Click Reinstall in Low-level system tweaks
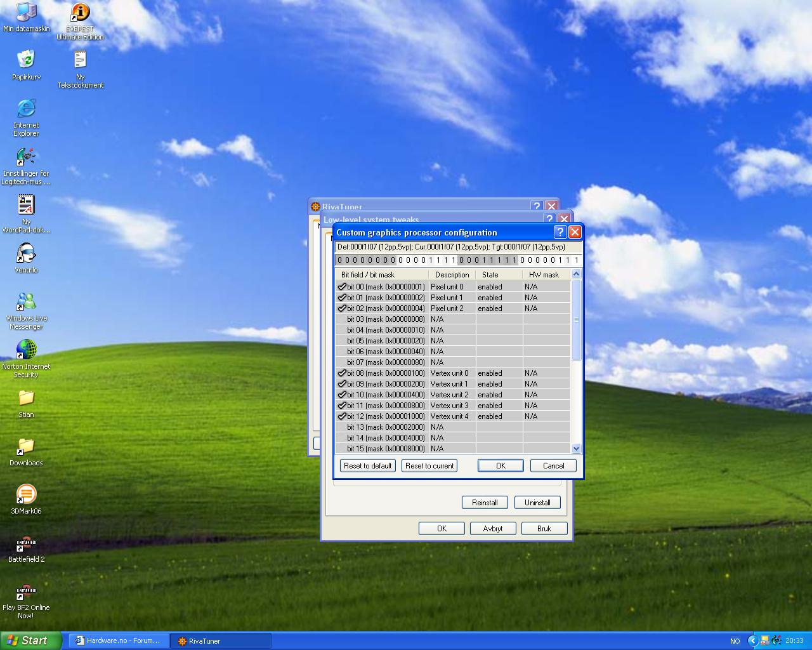The width and height of the screenshot is (812, 650). [x=485, y=502]
